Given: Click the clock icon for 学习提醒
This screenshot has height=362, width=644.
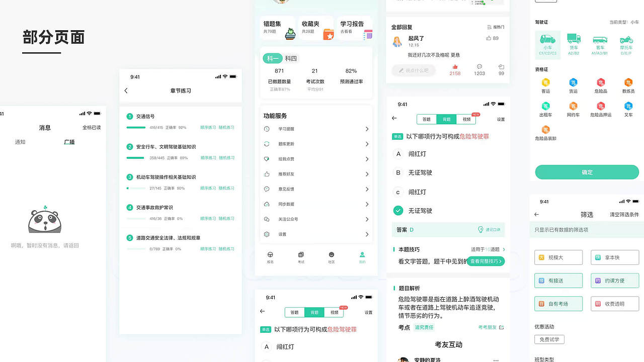Looking at the screenshot, I should (x=267, y=129).
